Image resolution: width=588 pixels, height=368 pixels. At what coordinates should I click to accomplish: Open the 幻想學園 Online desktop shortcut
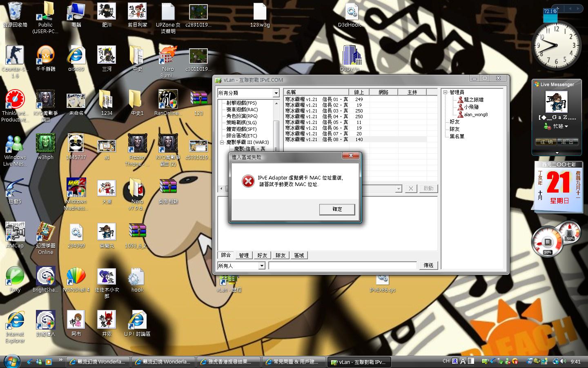pos(46,238)
